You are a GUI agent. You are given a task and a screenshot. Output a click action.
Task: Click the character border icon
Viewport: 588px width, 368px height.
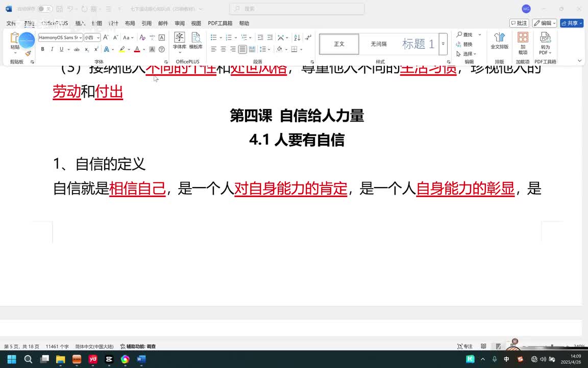pos(162,37)
